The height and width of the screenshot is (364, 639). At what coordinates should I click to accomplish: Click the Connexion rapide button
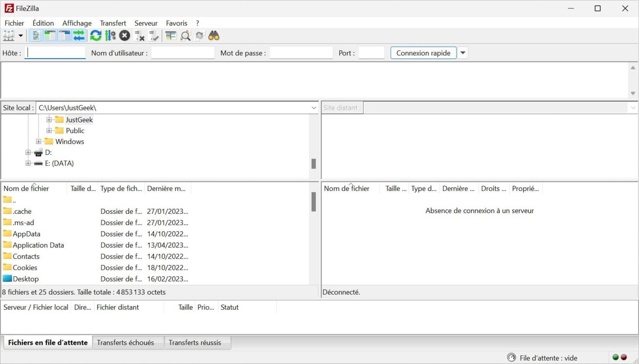(423, 53)
